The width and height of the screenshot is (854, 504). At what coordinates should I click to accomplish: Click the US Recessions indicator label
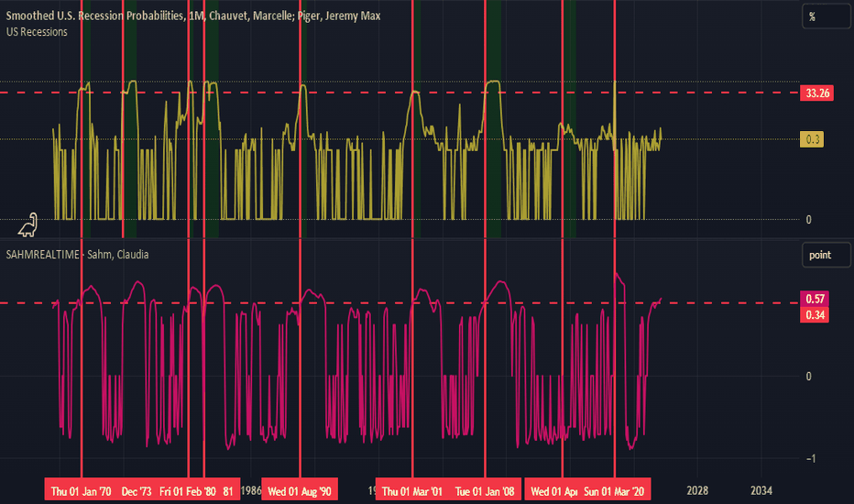tap(37, 32)
